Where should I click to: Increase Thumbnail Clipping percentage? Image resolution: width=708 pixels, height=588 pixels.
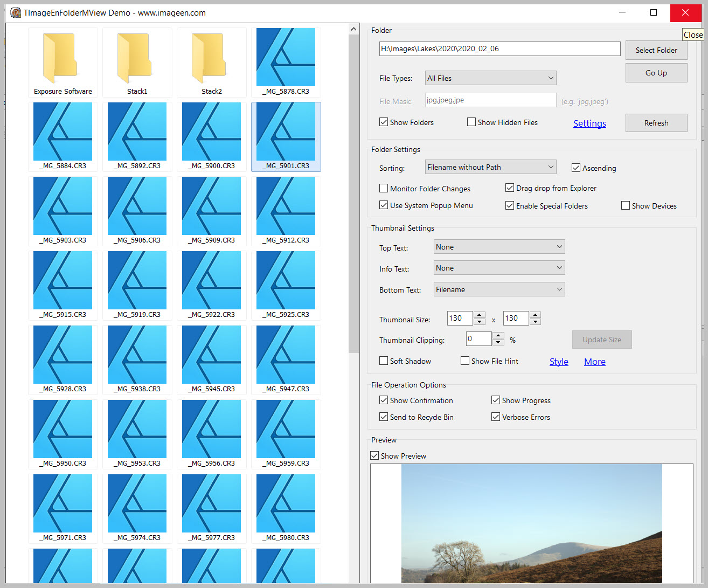click(x=499, y=335)
